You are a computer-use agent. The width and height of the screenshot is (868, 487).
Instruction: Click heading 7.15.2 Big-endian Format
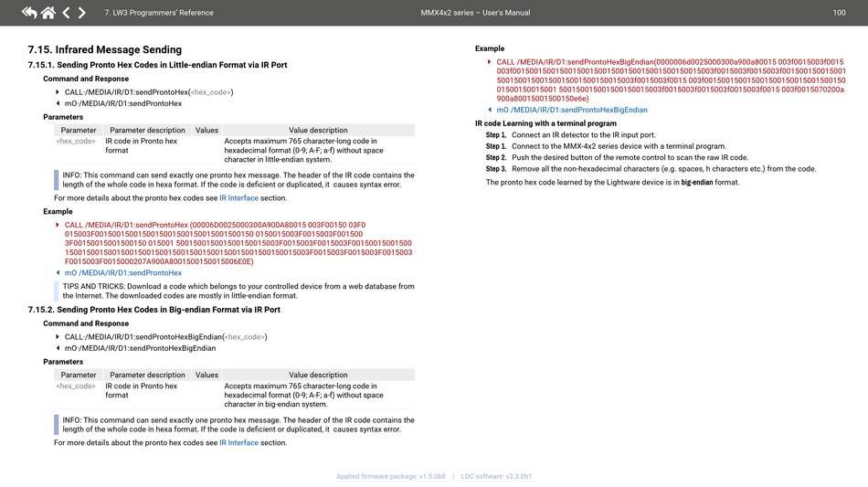tap(153, 310)
